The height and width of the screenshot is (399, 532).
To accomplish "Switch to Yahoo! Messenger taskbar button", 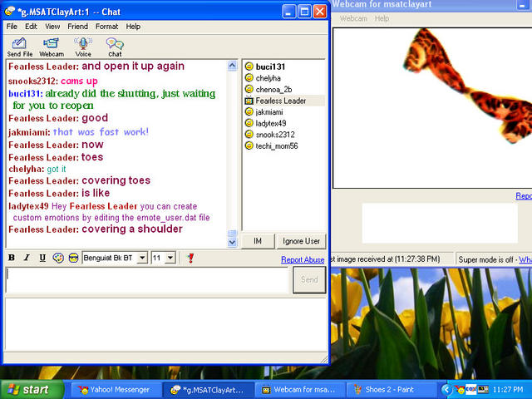I will click(115, 390).
